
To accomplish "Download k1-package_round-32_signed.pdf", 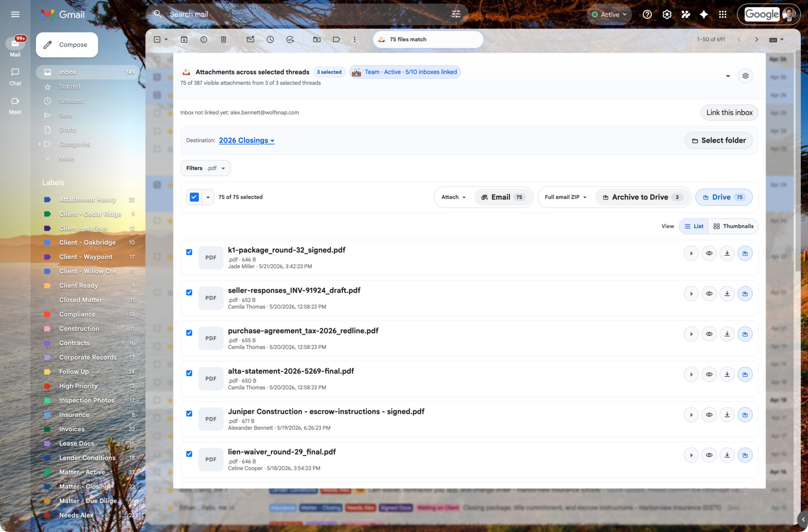I will pyautogui.click(x=727, y=253).
